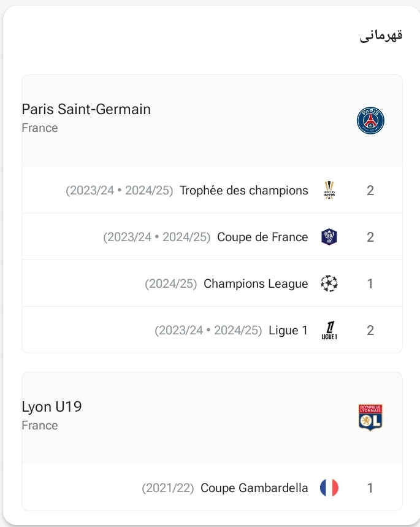Open the Paris Saint-Germain team name

click(86, 109)
